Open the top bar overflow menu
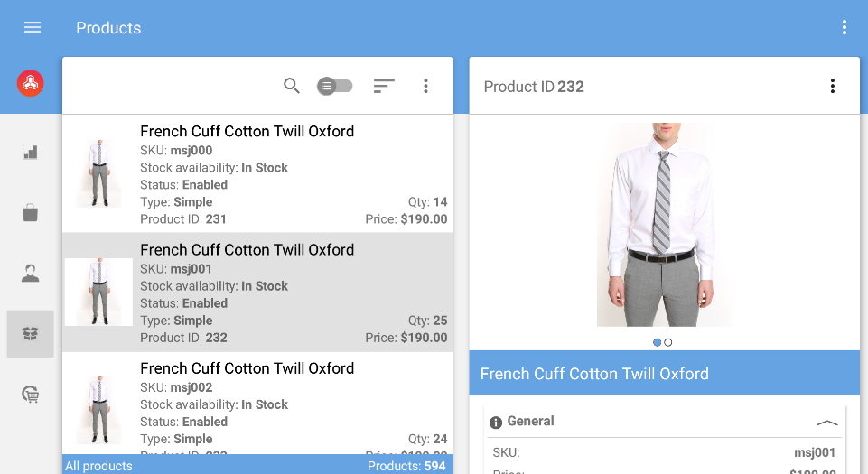This screenshot has height=474, width=868. (844, 28)
